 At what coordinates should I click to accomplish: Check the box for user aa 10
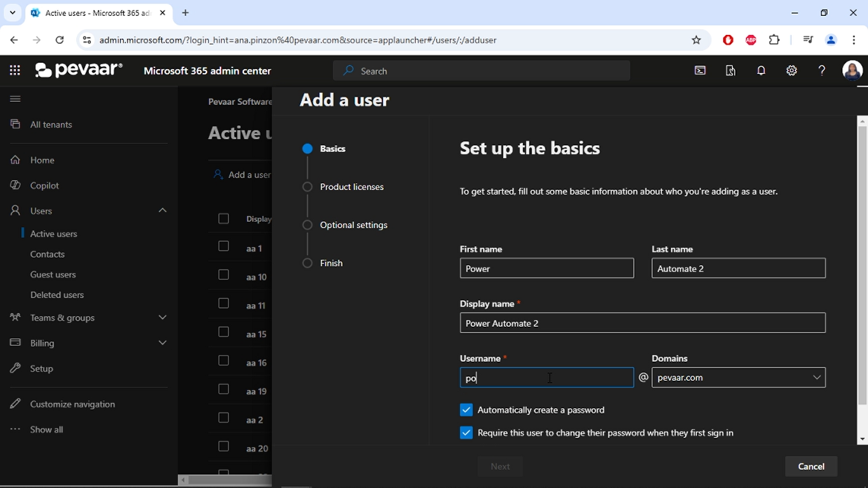224,274
